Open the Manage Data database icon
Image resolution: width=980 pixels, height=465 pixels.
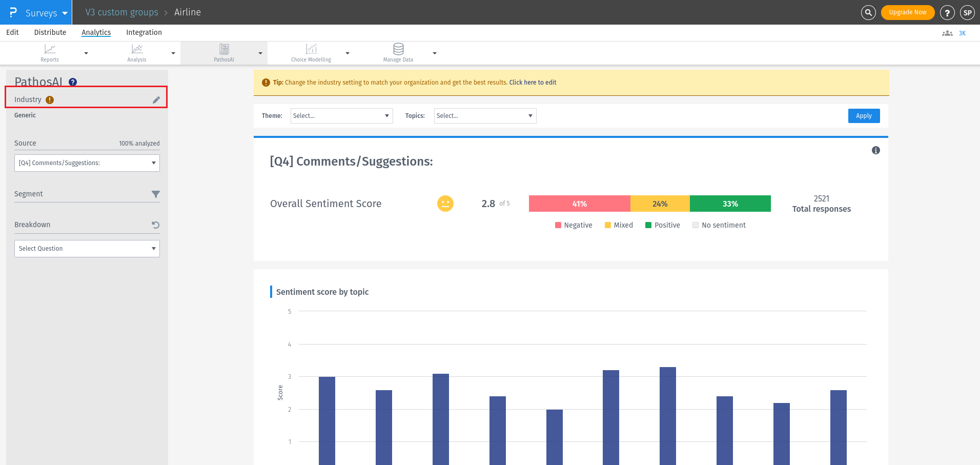398,49
